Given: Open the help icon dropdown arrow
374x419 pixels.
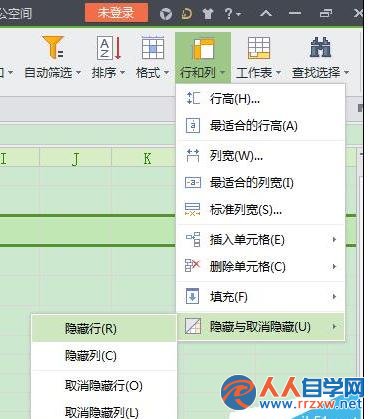Looking at the screenshot, I should click(238, 14).
